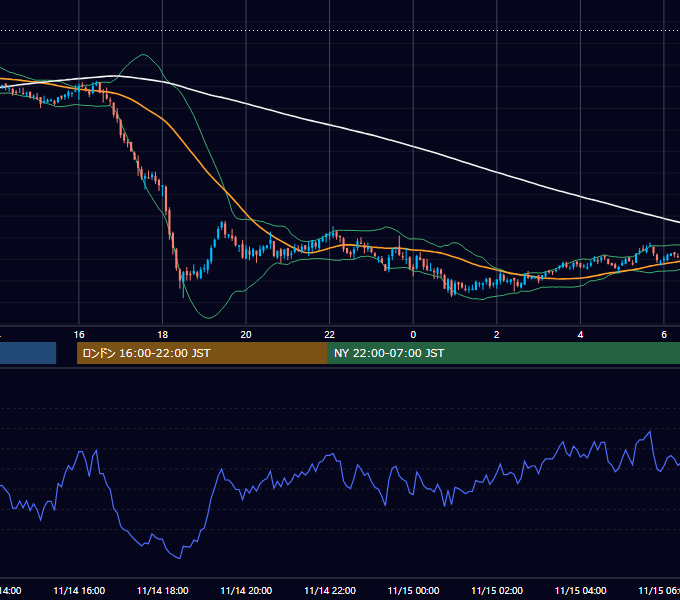Click the 11/15 00:00 date label
This screenshot has height=600, width=680.
413,590
